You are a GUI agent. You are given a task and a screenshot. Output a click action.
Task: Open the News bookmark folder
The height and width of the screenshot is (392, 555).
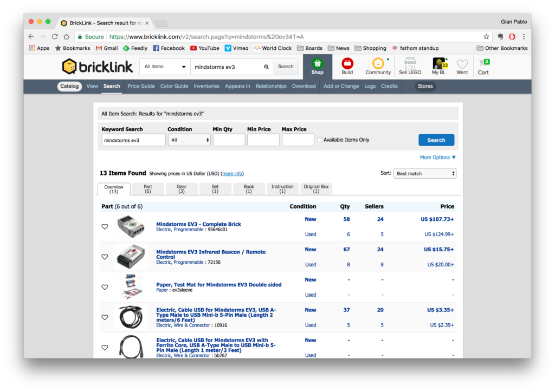(x=339, y=48)
